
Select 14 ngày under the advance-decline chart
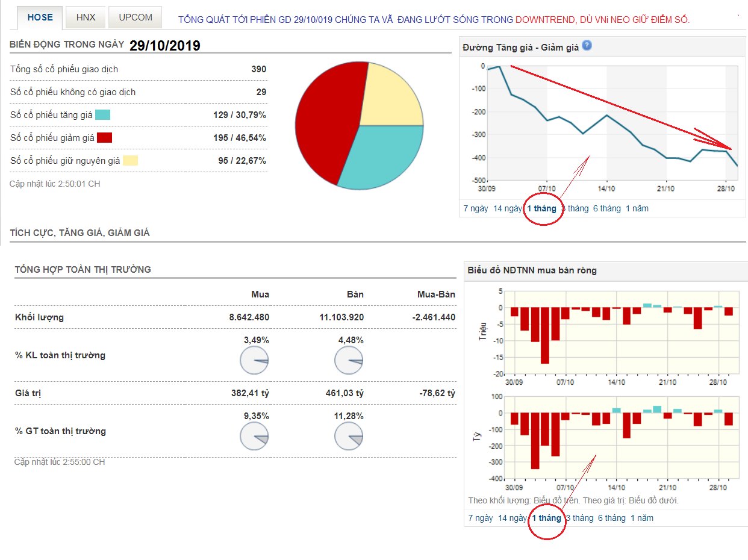point(507,208)
